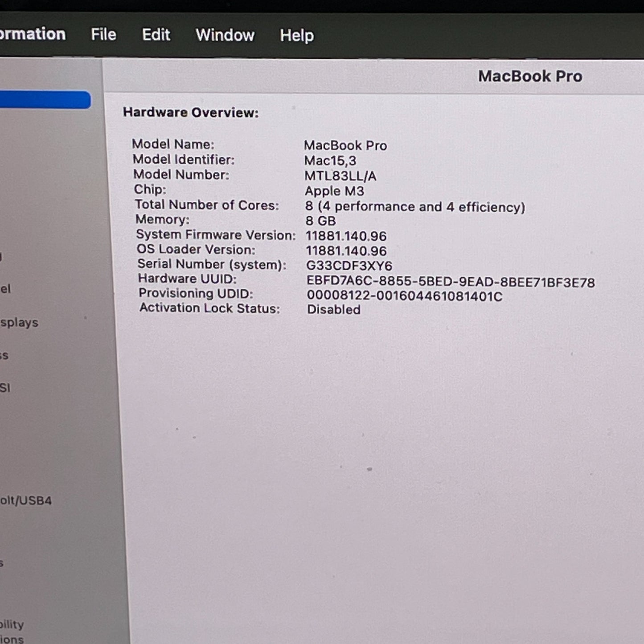Select System Firmware Version value 11881.140.96
This screenshot has width=644, height=644.
click(346, 236)
